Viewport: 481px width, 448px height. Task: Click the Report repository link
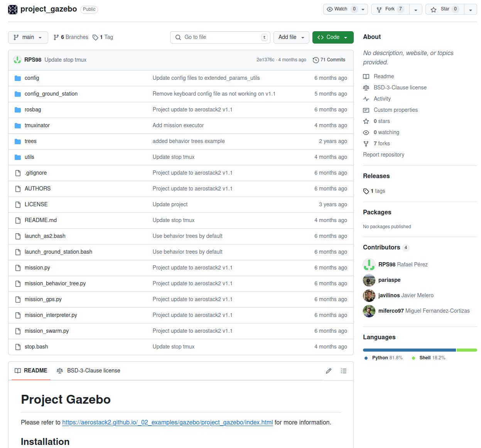pyautogui.click(x=383, y=155)
